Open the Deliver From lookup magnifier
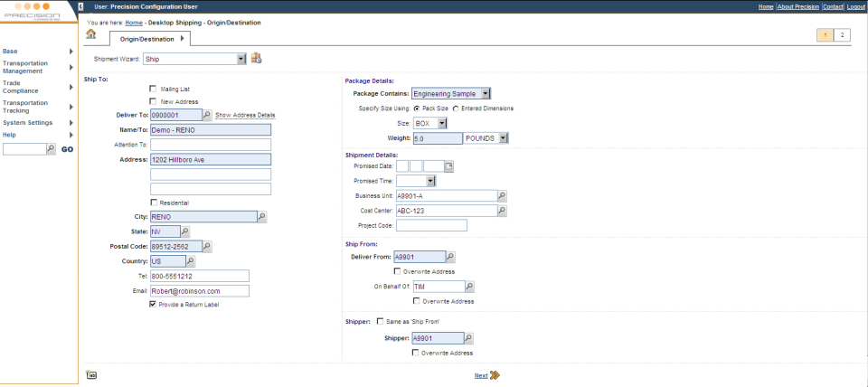 point(450,257)
